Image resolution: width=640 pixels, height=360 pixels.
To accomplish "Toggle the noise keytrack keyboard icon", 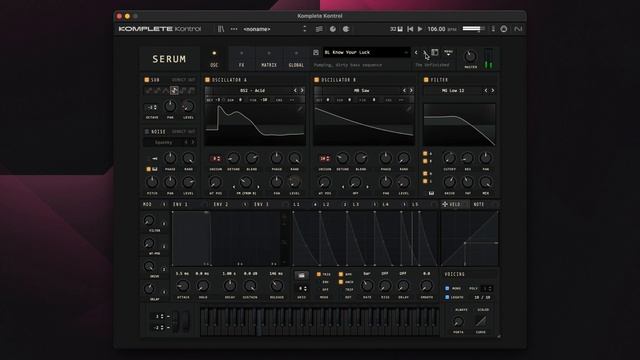I will (155, 169).
